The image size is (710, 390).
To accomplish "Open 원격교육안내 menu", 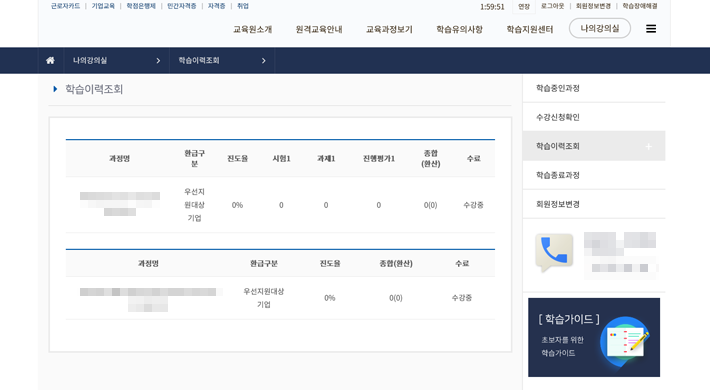I will (x=319, y=29).
